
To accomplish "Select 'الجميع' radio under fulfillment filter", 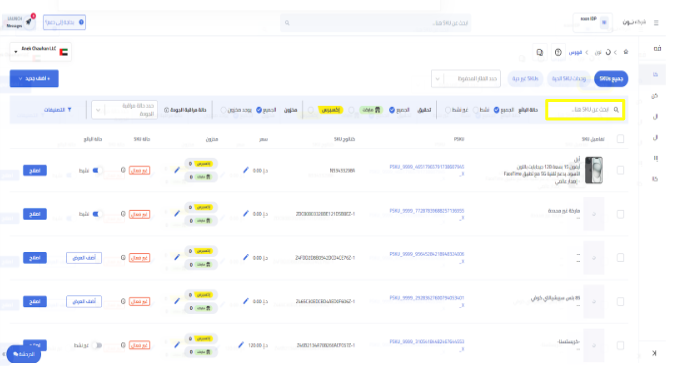I will click(x=392, y=110).
